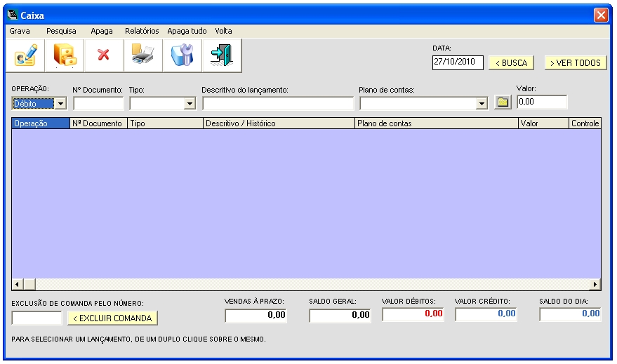Click the Apaga tudo trash-and-wrench icon

183,55
